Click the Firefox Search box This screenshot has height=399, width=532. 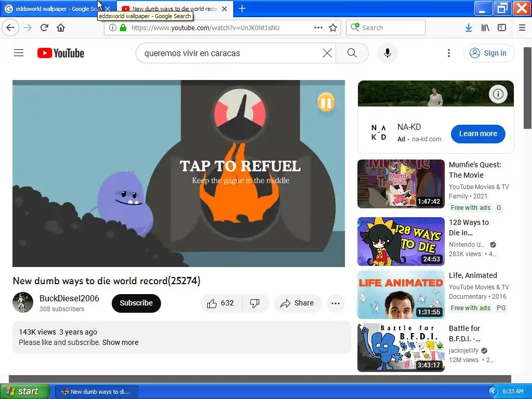coord(386,28)
